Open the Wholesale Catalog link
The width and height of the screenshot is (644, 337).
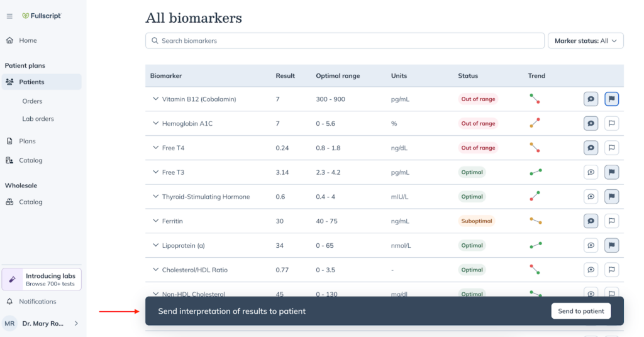(30, 202)
